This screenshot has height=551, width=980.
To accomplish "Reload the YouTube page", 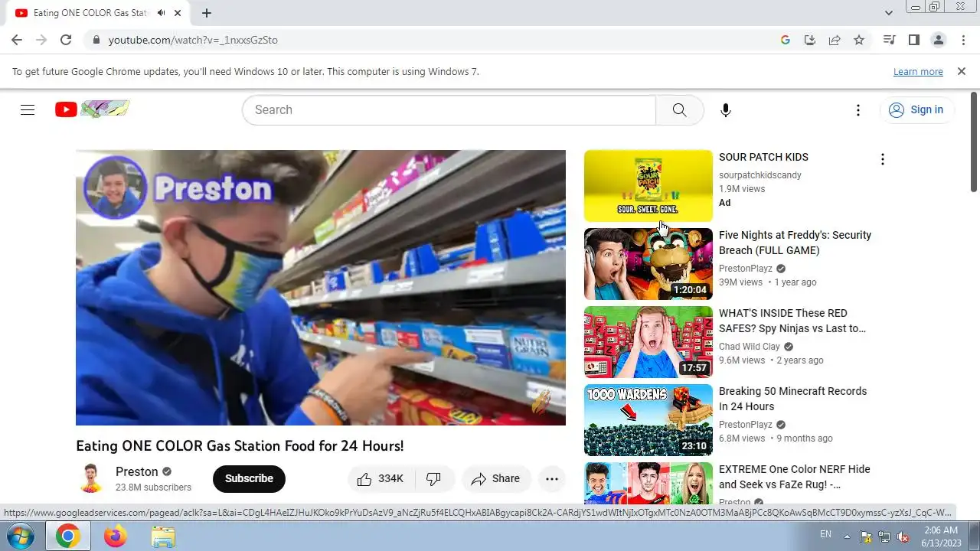I will 66,40.
